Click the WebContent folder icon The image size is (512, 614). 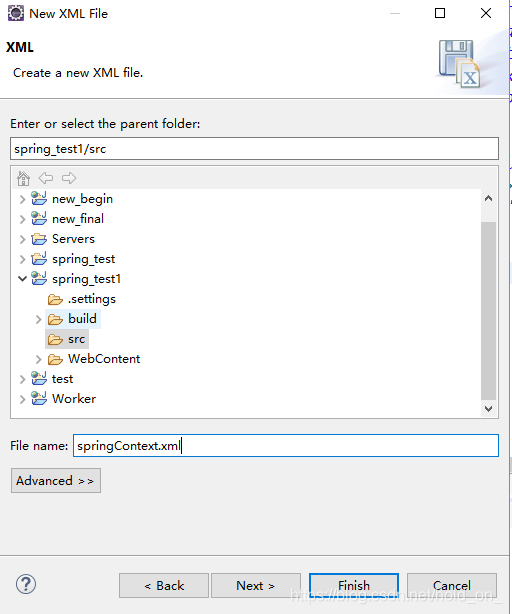pos(55,359)
